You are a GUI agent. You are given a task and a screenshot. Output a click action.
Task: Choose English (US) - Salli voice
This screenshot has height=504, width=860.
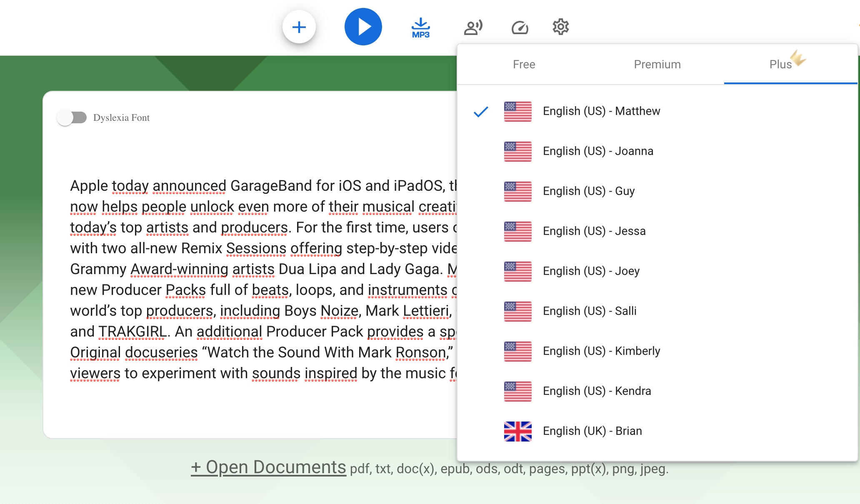click(589, 311)
